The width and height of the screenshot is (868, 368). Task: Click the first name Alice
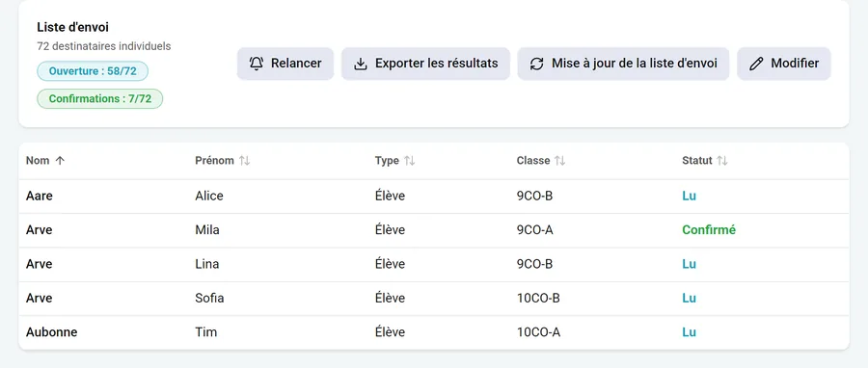click(x=209, y=196)
